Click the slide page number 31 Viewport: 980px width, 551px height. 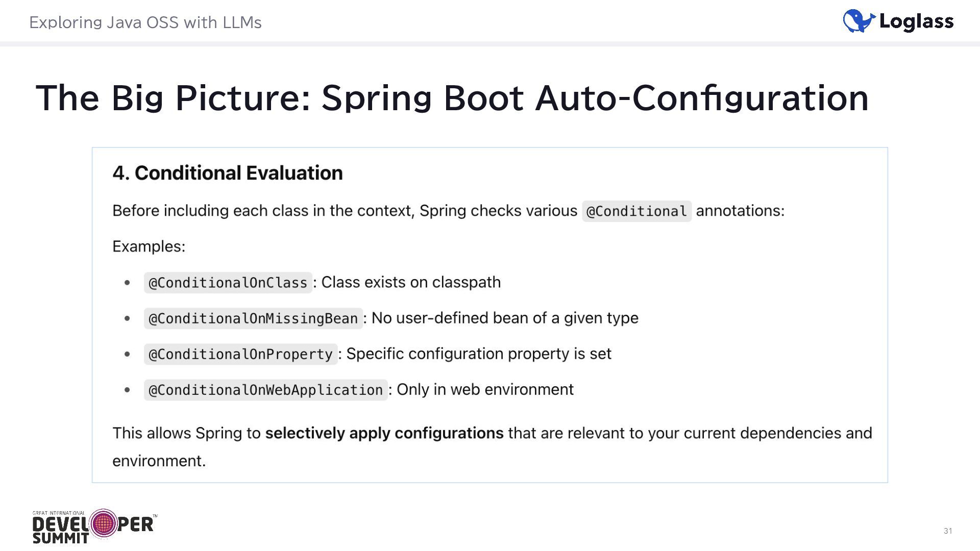(x=947, y=531)
